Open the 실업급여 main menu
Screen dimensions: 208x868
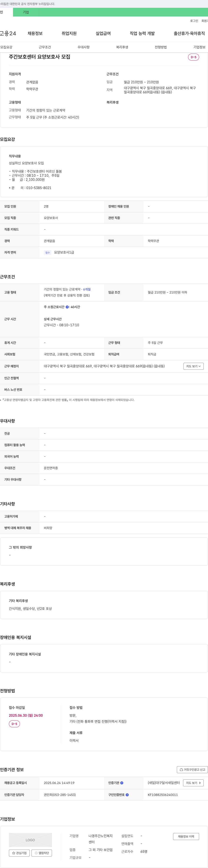click(x=103, y=33)
